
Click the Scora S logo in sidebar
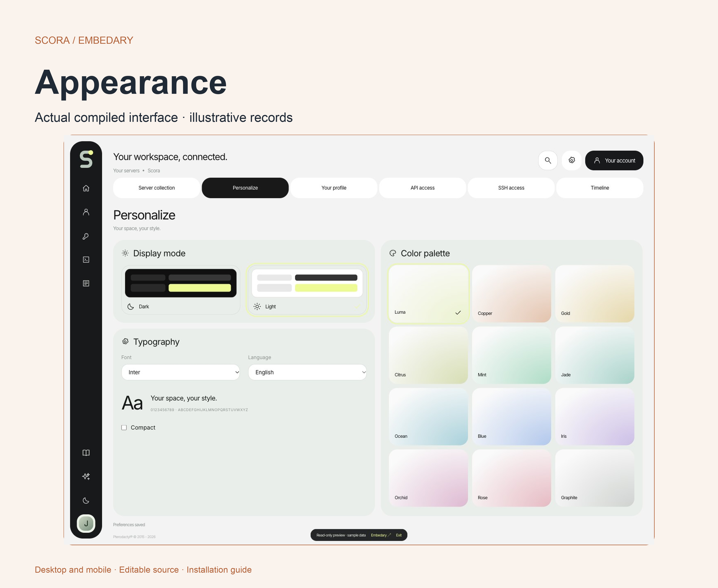click(86, 159)
